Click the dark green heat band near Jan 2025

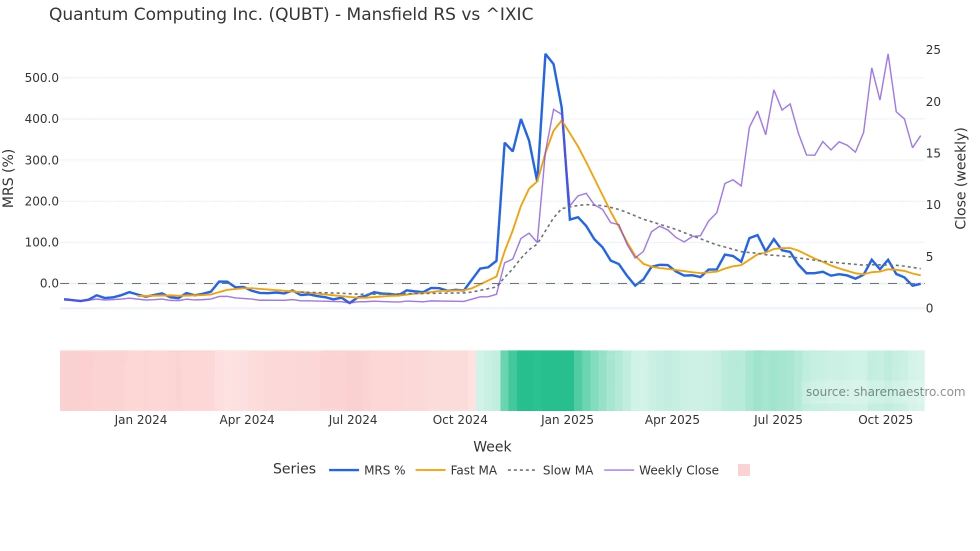click(x=545, y=381)
